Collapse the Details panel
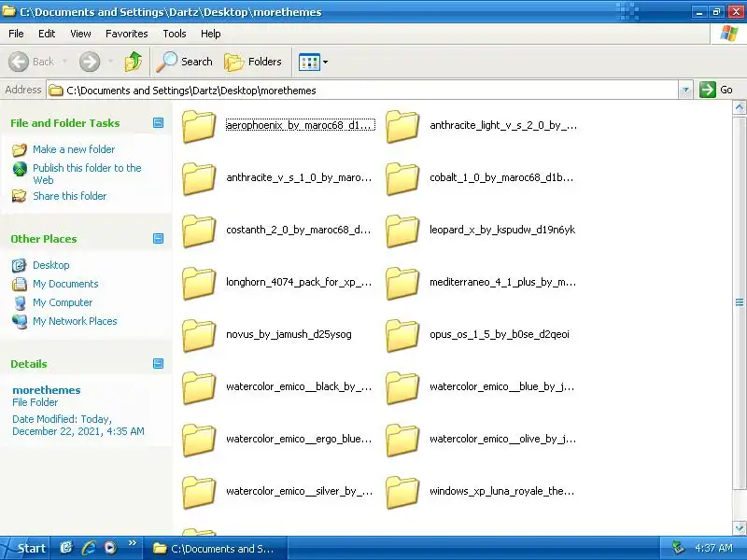Screen dimensions: 747x560 (x=158, y=363)
